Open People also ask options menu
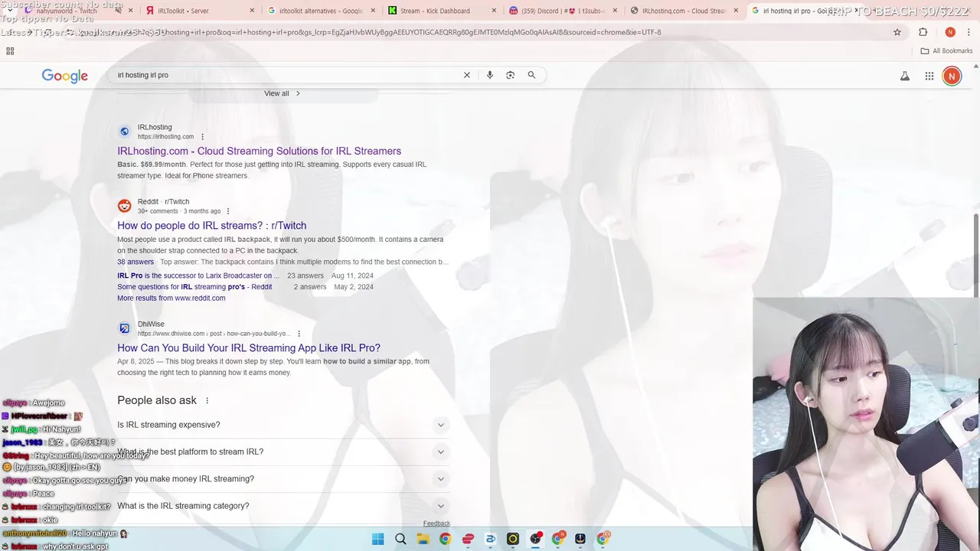980x551 pixels. click(x=207, y=400)
